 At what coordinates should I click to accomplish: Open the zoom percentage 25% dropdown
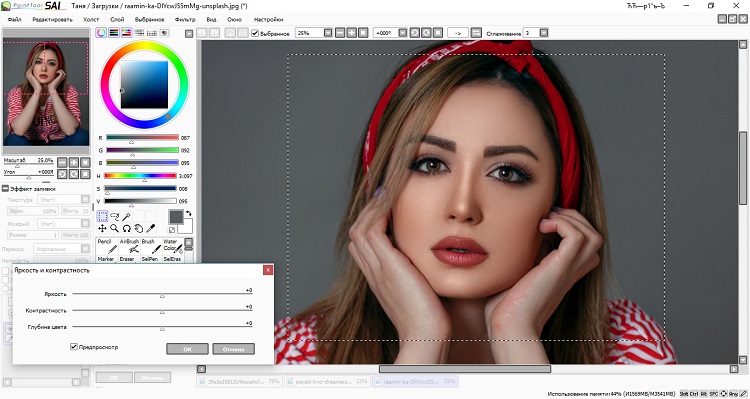coord(328,33)
